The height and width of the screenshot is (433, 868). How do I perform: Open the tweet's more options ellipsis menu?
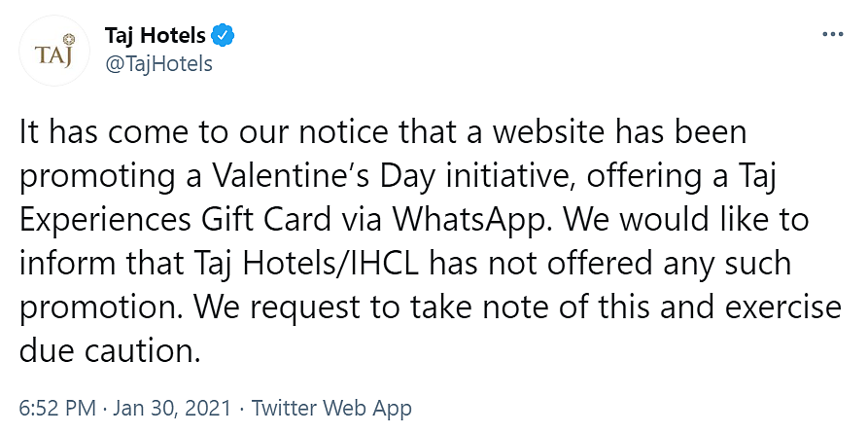[x=833, y=35]
